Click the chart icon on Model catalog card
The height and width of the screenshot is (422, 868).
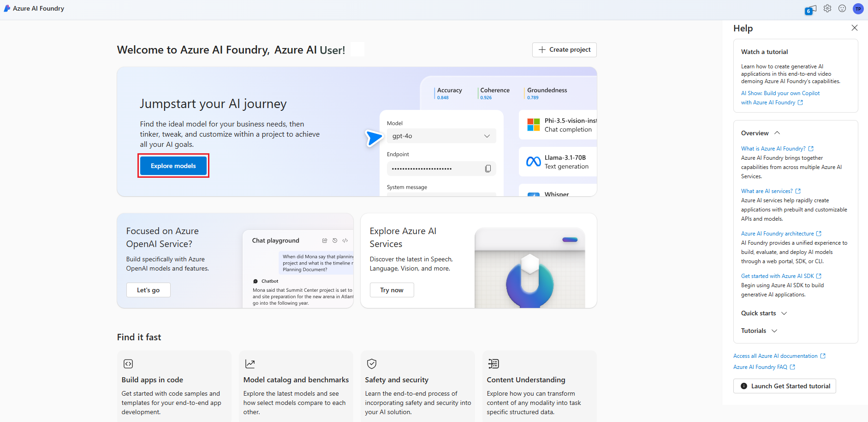pos(250,364)
